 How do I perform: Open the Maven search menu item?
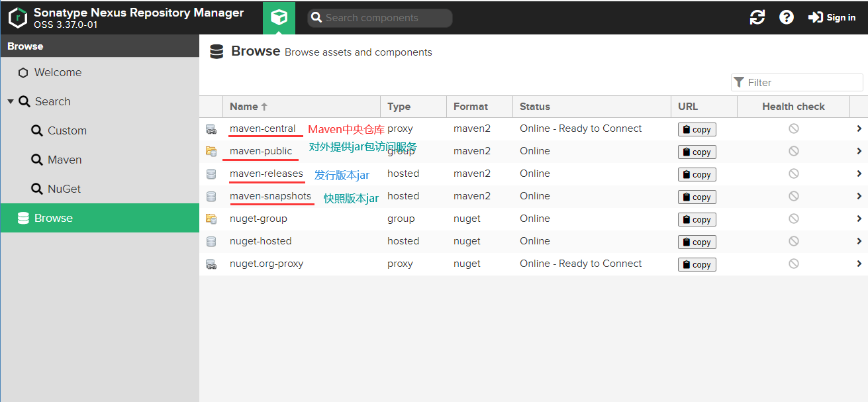pyautogui.click(x=64, y=160)
